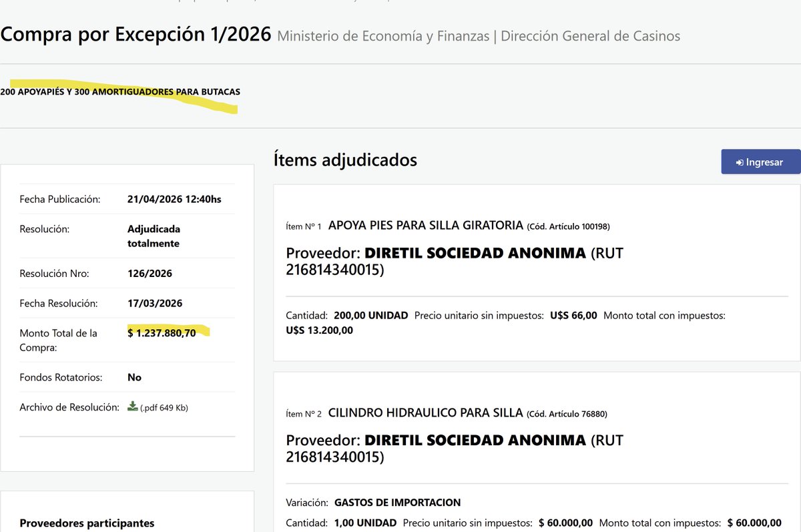Image resolution: width=801 pixels, height=532 pixels.
Task: Click Ministerio de Economía y Finanzas text
Action: [x=383, y=36]
